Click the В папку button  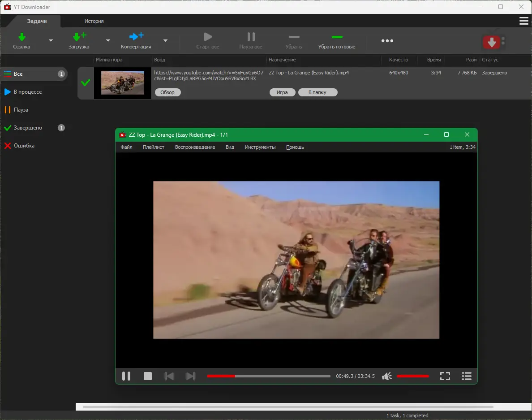317,92
